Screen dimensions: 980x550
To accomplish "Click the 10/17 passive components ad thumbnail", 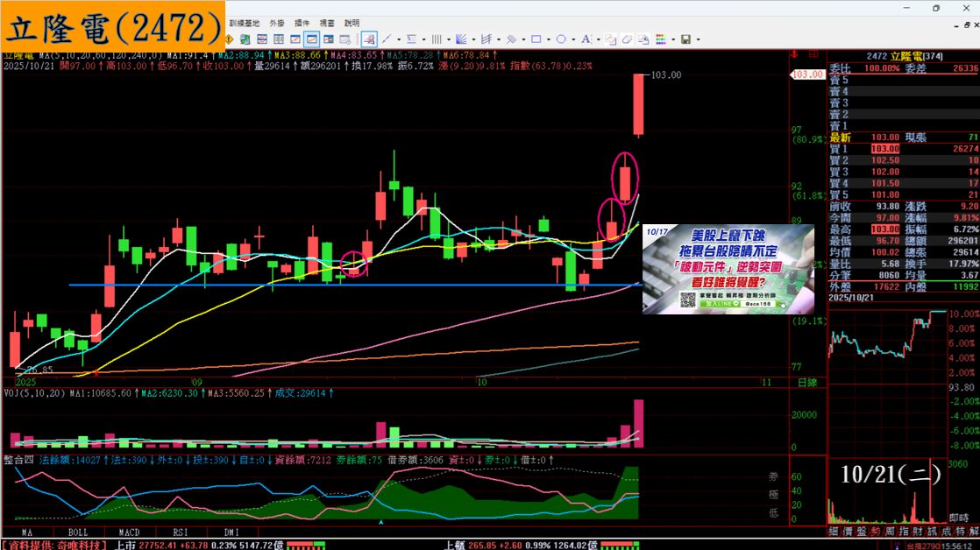I will (728, 269).
